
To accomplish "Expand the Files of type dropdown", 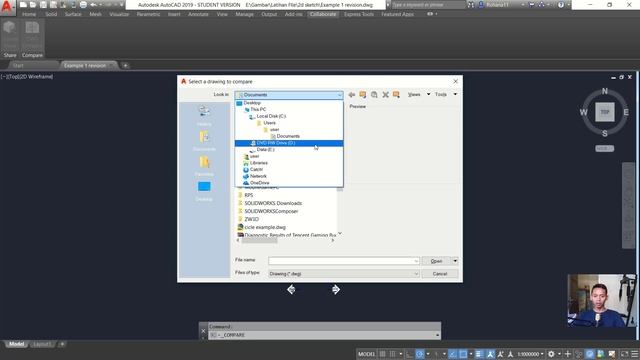I will (x=416, y=274).
